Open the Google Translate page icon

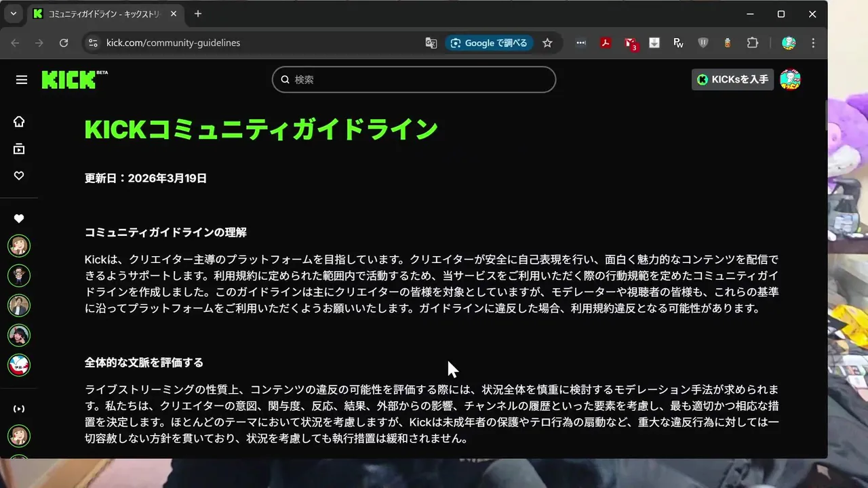pyautogui.click(x=431, y=43)
